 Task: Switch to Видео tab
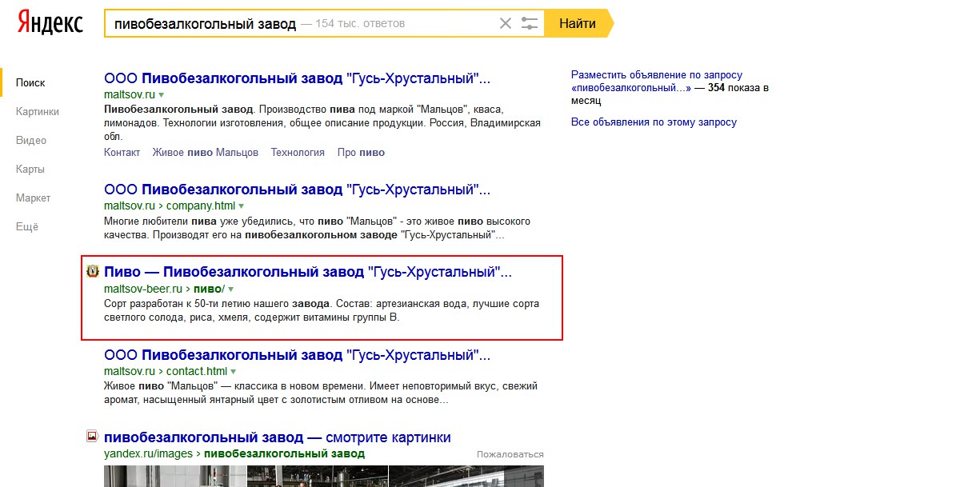pos(31,140)
